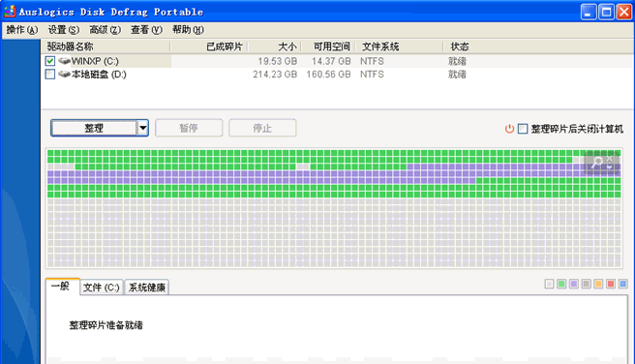The width and height of the screenshot is (635, 364).
Task: Click the 14.37 GB free space value
Action: tap(331, 61)
